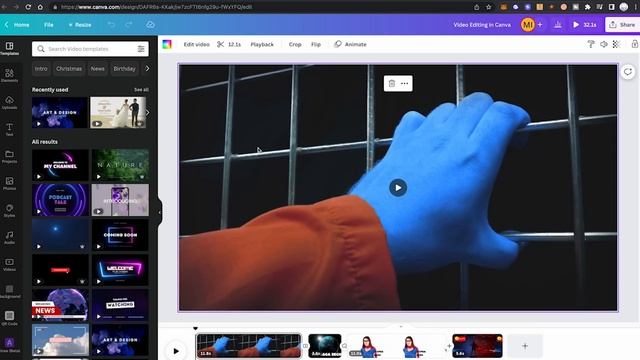Select the News category chip
Viewport: 640px width, 360px height.
[98, 69]
